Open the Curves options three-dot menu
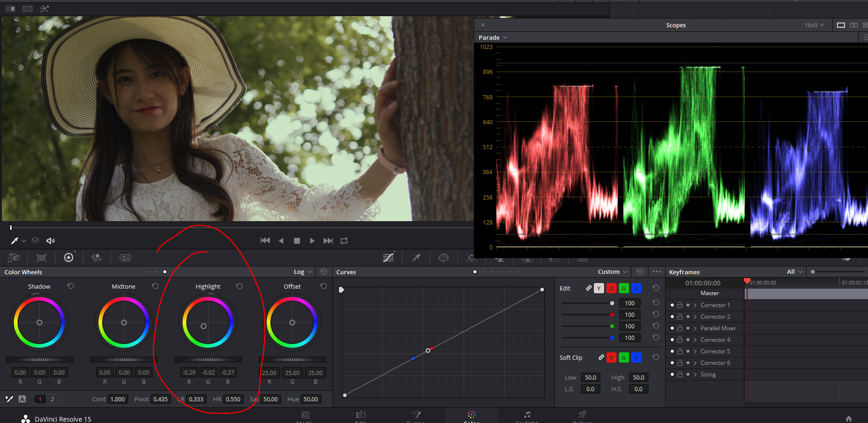 click(657, 272)
